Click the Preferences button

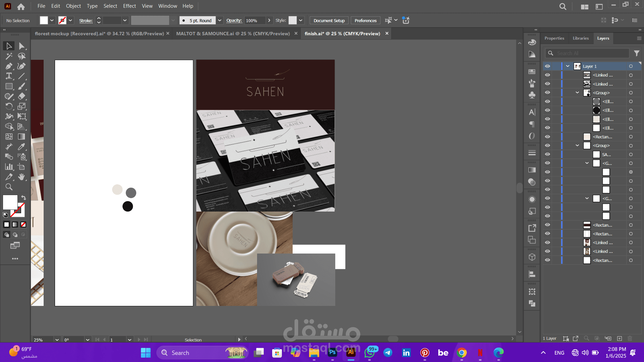[x=365, y=20]
